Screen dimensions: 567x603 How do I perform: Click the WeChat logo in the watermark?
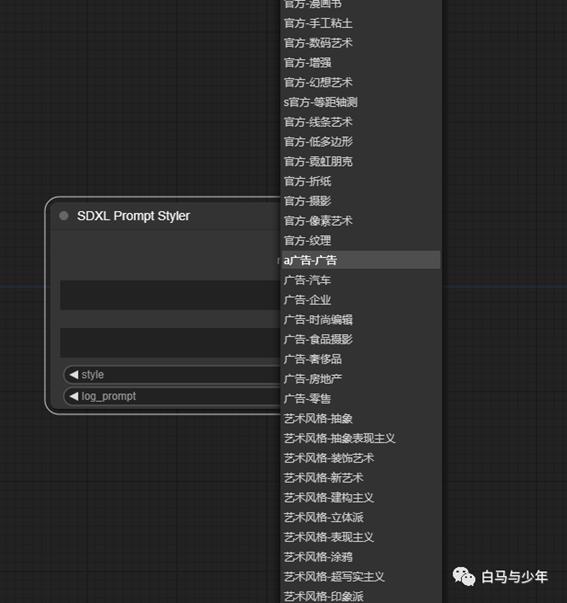click(464, 576)
